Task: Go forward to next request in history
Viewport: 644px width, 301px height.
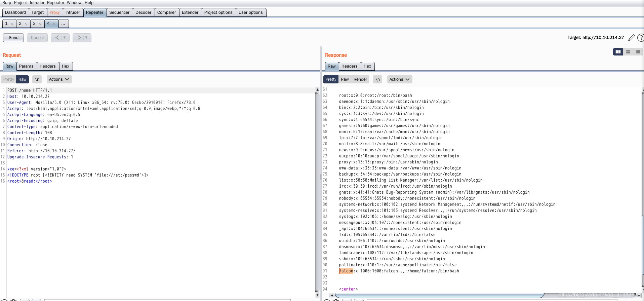Action: click(79, 38)
